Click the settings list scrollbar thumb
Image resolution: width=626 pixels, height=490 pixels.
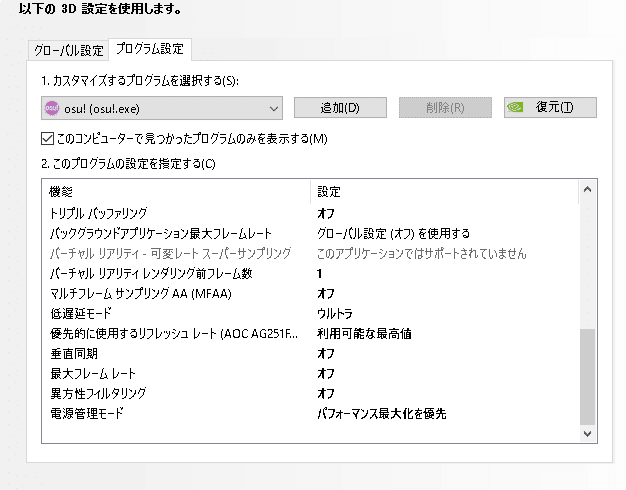click(x=587, y=377)
